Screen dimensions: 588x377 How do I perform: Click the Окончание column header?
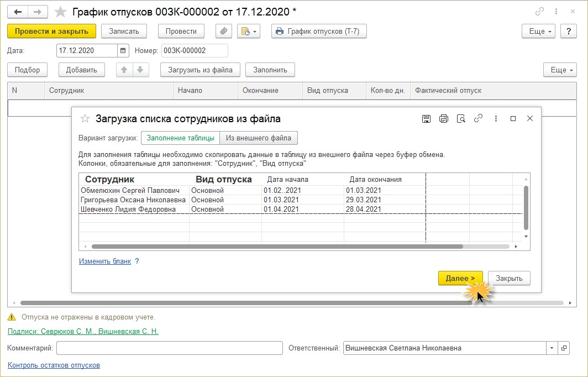click(270, 91)
